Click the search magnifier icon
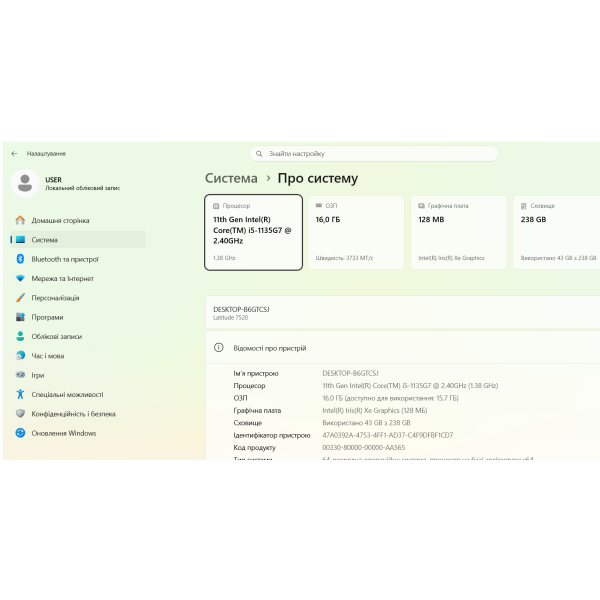Image resolution: width=600 pixels, height=600 pixels. pyautogui.click(x=259, y=154)
